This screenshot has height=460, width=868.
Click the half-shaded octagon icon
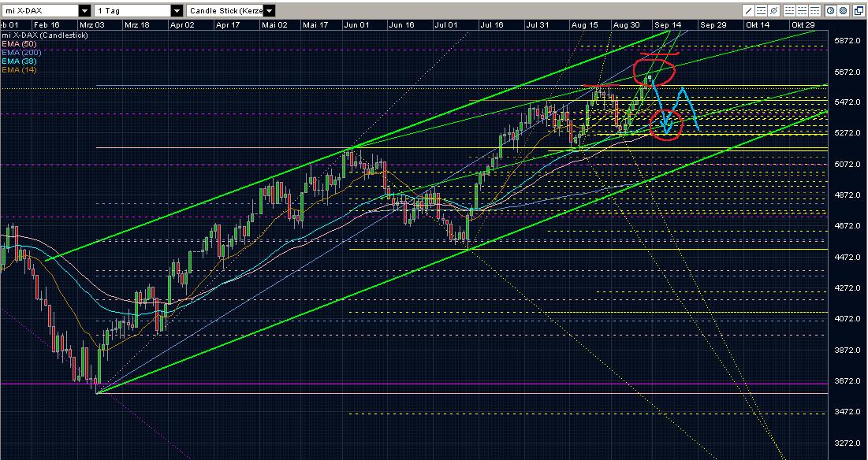[x=831, y=10]
